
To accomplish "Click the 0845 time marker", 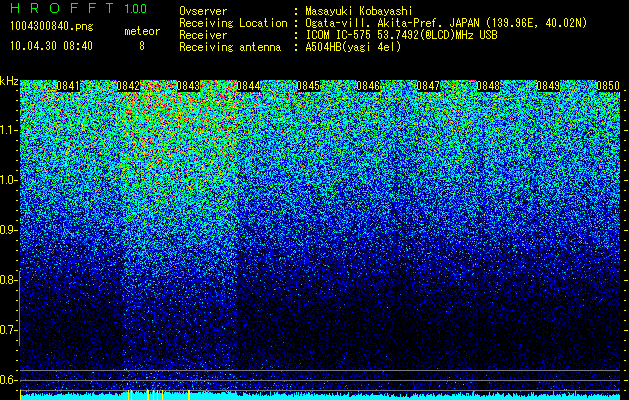I will pos(308,86).
